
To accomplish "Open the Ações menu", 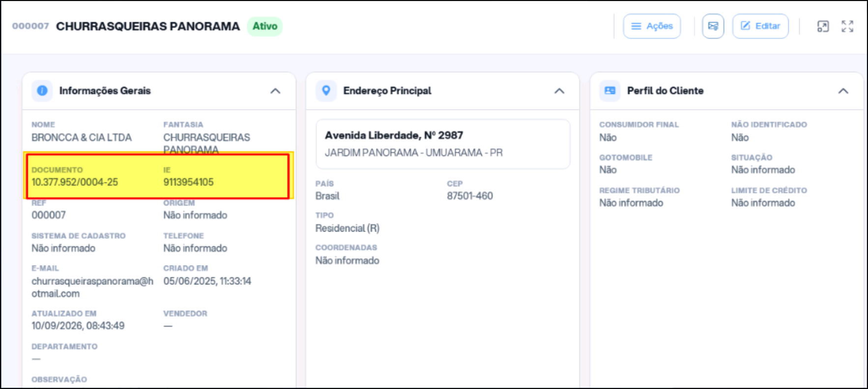I will [x=652, y=26].
